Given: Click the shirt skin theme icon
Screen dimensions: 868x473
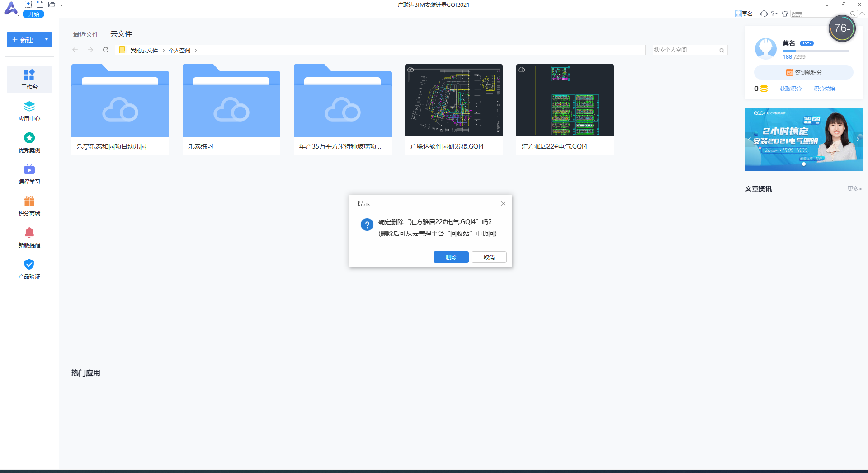Looking at the screenshot, I should coord(785,14).
